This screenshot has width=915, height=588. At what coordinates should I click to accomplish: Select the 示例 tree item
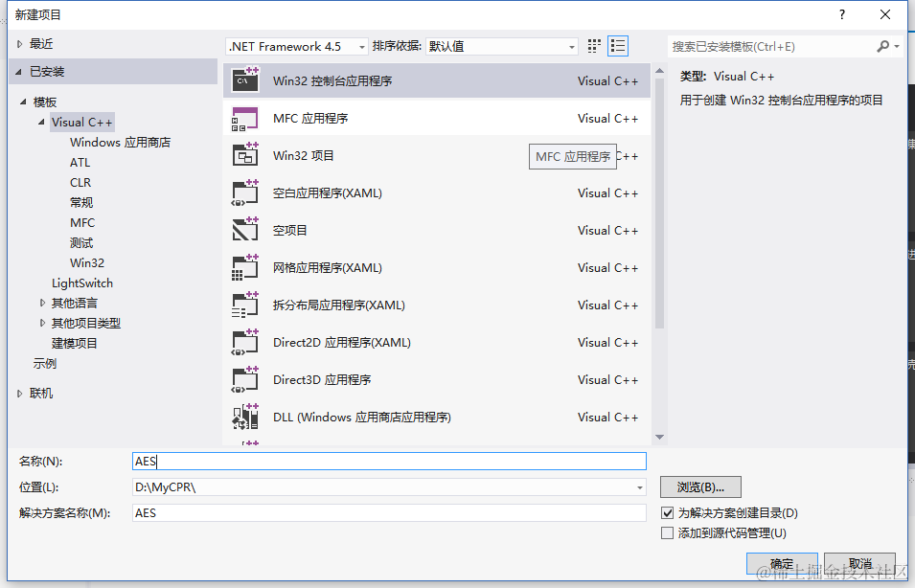(45, 363)
